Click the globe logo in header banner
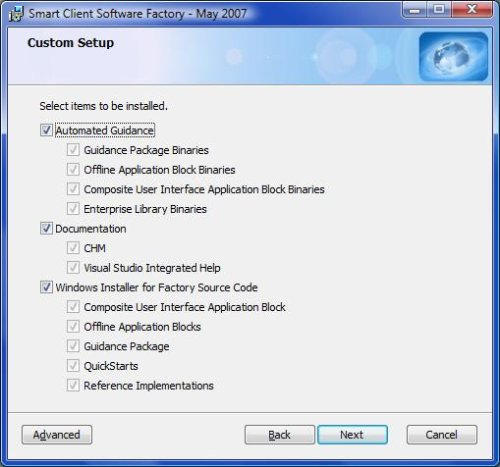This screenshot has width=500, height=467. click(453, 56)
